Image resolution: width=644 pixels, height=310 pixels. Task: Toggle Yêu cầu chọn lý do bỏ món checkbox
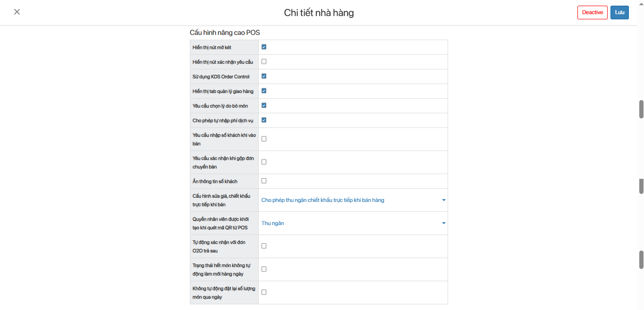click(x=264, y=105)
